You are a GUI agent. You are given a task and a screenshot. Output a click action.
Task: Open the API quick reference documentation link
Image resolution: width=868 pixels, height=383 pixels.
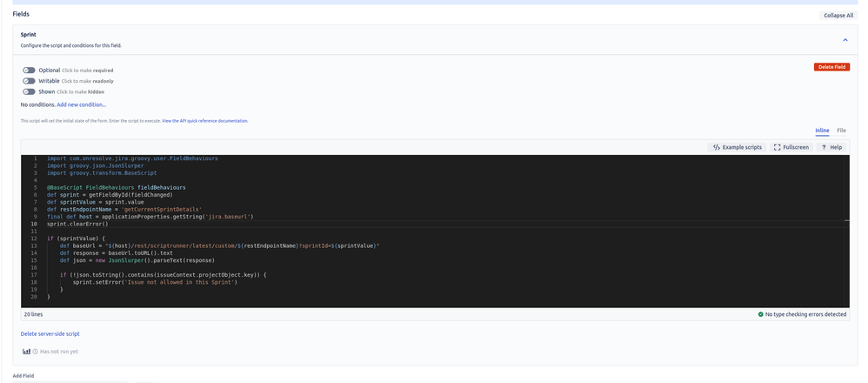(204, 121)
